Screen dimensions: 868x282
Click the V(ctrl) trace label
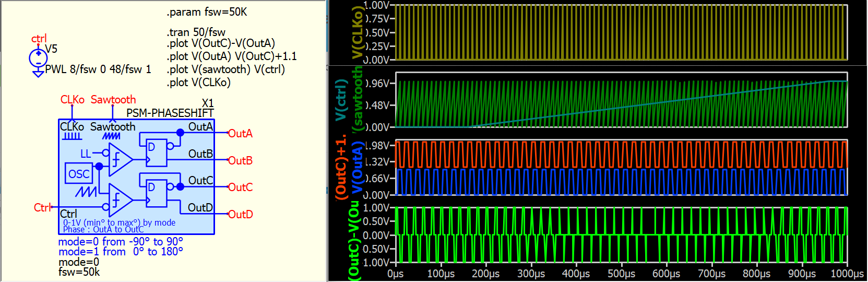point(341,100)
